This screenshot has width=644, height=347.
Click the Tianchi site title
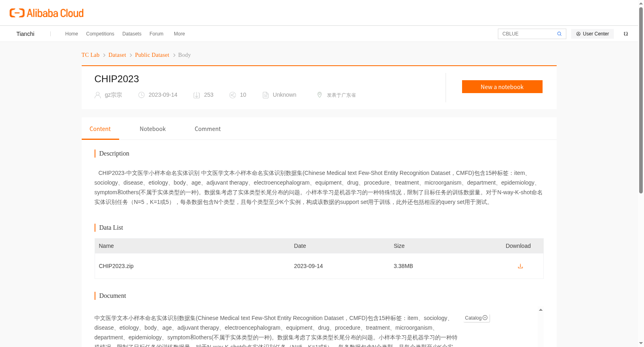(x=25, y=34)
